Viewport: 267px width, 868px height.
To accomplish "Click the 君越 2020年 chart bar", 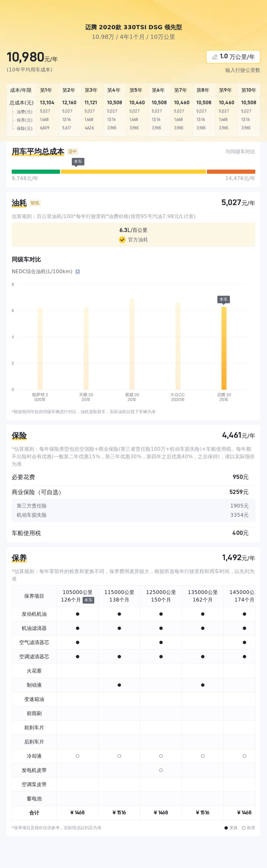I will [x=132, y=344].
